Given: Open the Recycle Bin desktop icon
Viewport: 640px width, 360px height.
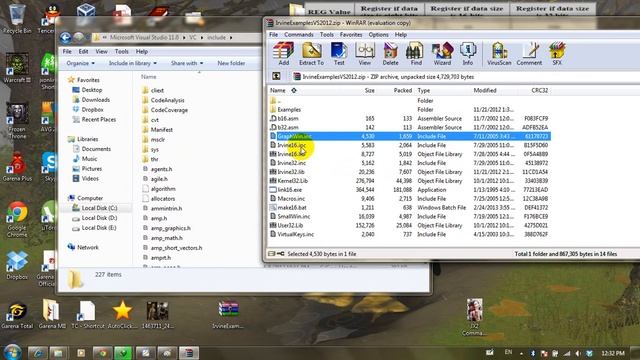Looking at the screenshot, I should pyautogui.click(x=17, y=18).
